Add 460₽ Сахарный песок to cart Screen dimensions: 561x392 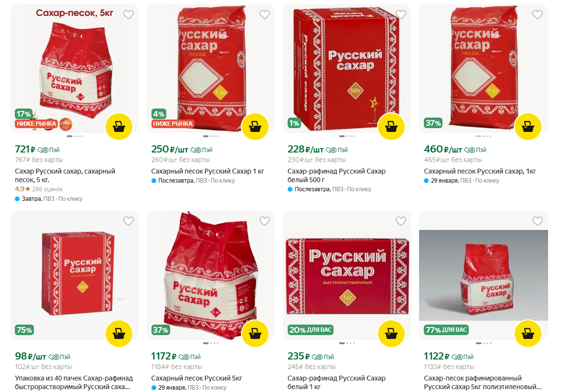point(528,127)
